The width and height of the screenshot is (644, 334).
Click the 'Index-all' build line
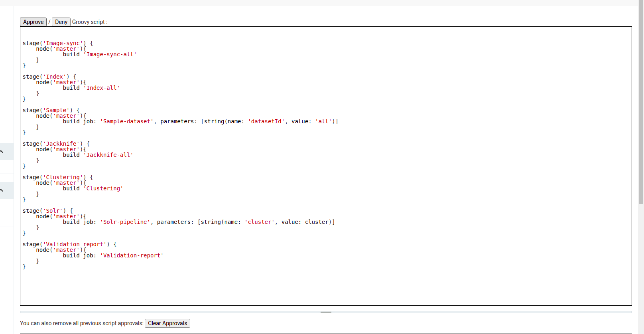point(91,88)
